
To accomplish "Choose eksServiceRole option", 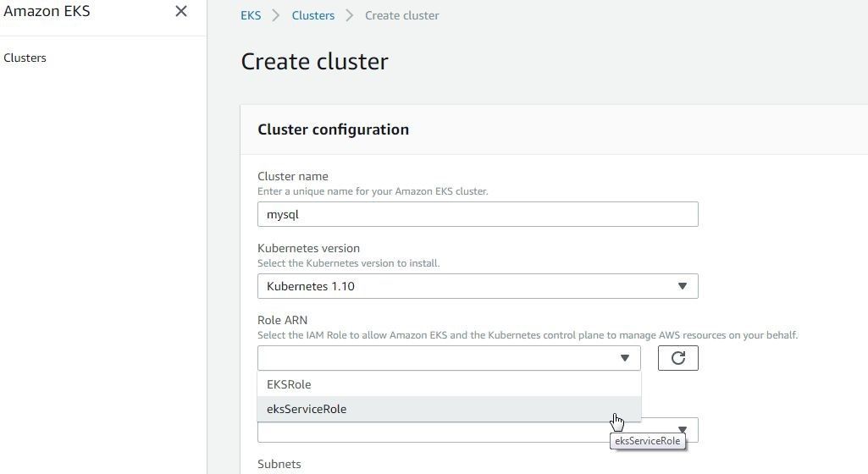I will point(449,410).
